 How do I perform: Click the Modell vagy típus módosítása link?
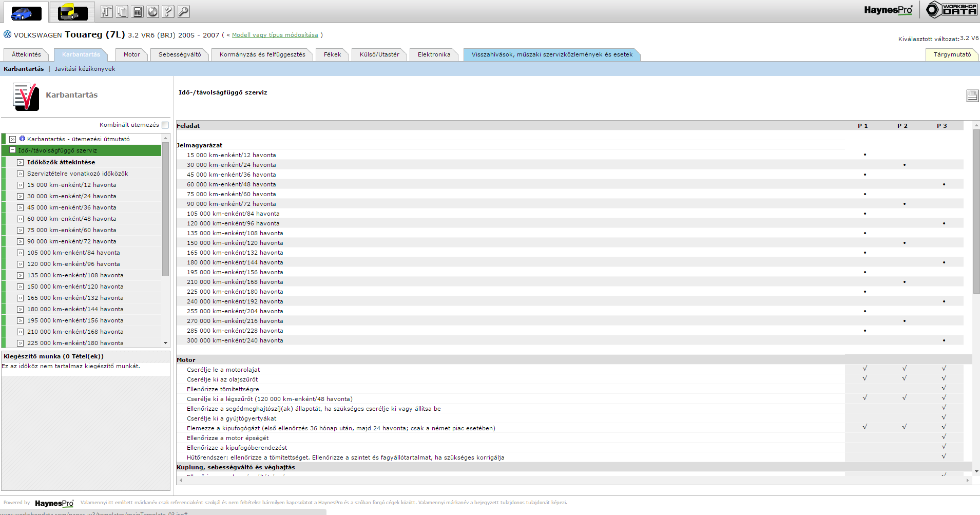tap(275, 35)
